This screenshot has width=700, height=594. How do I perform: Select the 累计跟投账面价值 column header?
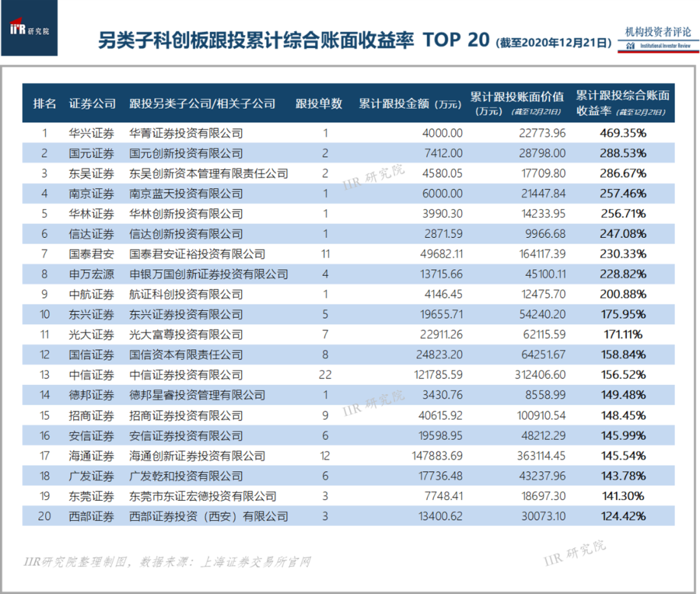click(517, 103)
